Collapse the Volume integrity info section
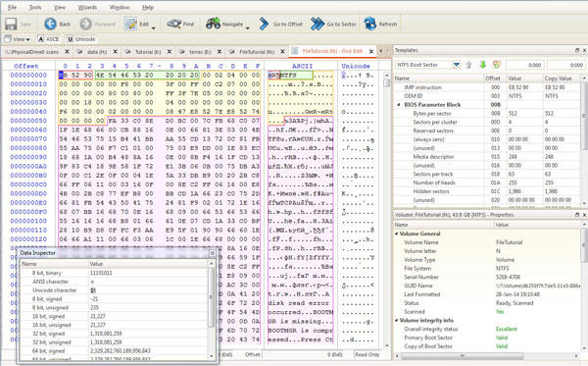Image resolution: width=588 pixels, height=366 pixels. pos(396,320)
